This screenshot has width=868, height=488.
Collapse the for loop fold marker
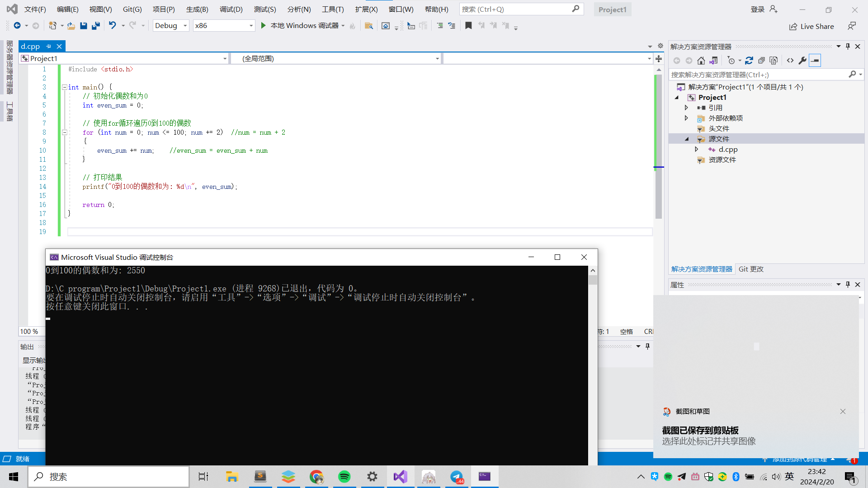[x=65, y=132]
